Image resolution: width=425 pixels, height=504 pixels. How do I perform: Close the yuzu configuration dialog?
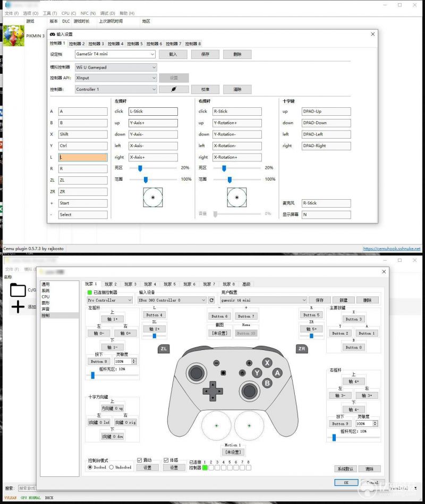pos(384,271)
